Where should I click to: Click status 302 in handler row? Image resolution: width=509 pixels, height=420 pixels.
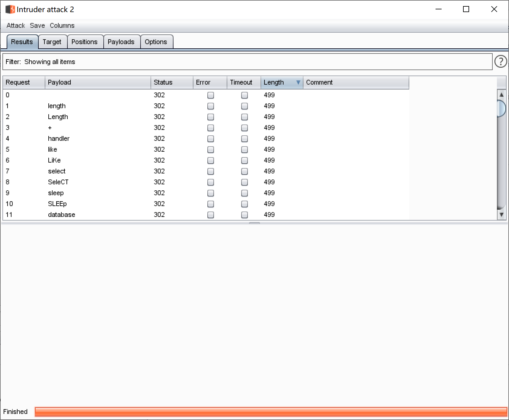[x=159, y=139]
